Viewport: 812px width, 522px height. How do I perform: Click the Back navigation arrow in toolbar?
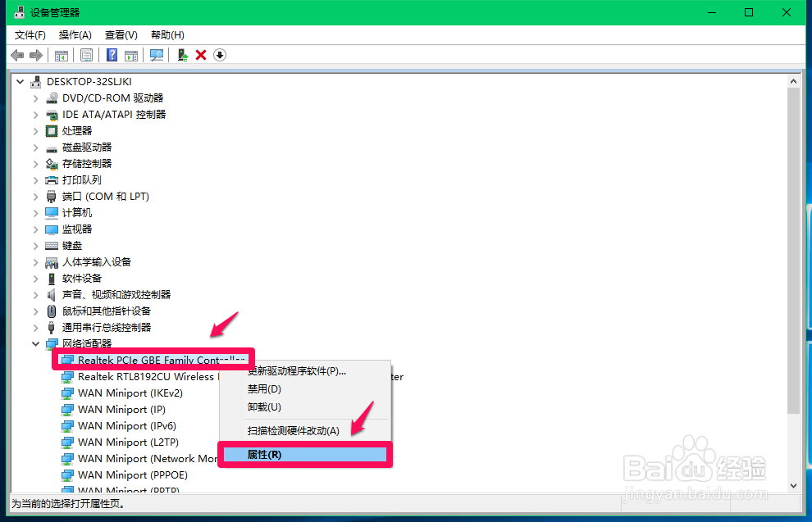click(x=17, y=55)
